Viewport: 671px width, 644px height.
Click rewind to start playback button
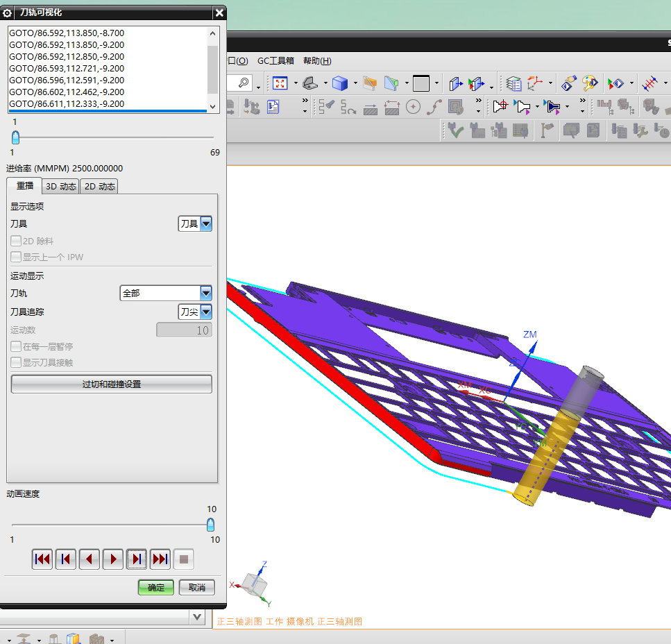[x=42, y=559]
